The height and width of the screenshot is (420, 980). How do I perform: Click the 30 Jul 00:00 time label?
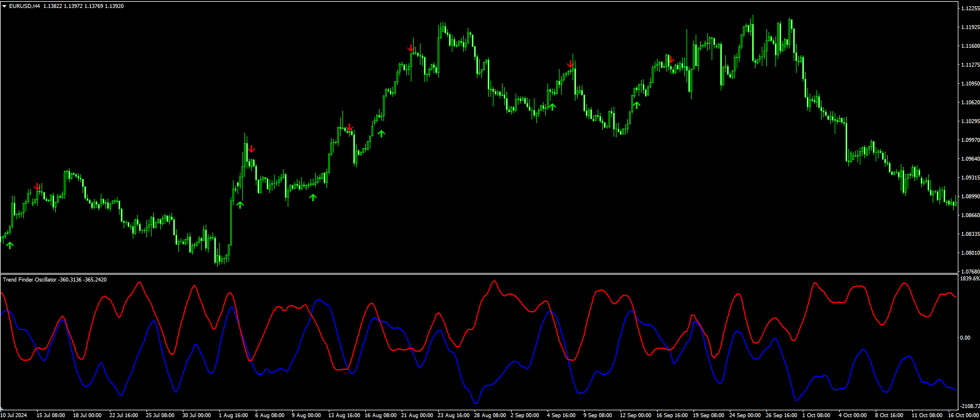tap(197, 415)
